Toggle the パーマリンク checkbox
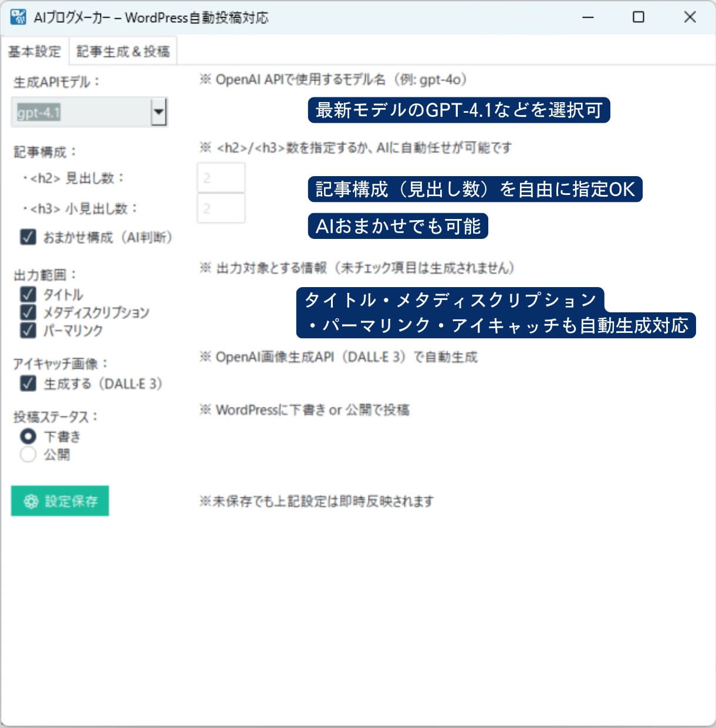Image resolution: width=716 pixels, height=728 pixels. tap(28, 330)
